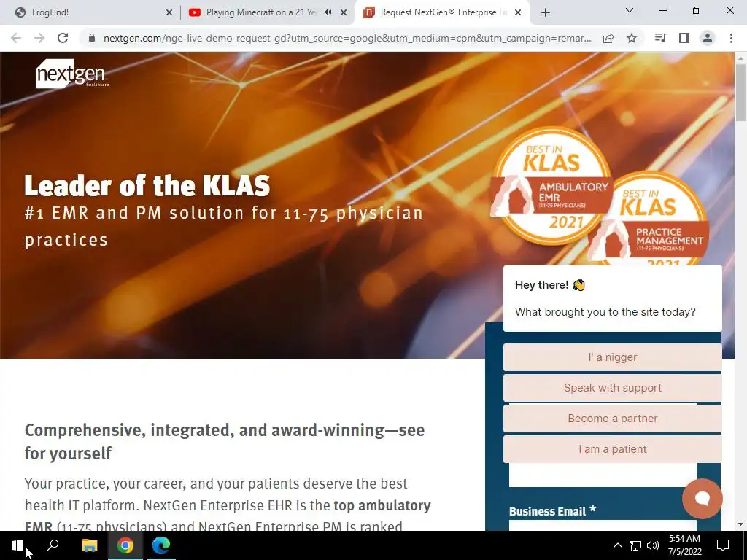
Task: Click the Comprehensive, integrated, and award-winning heading
Action: click(225, 441)
